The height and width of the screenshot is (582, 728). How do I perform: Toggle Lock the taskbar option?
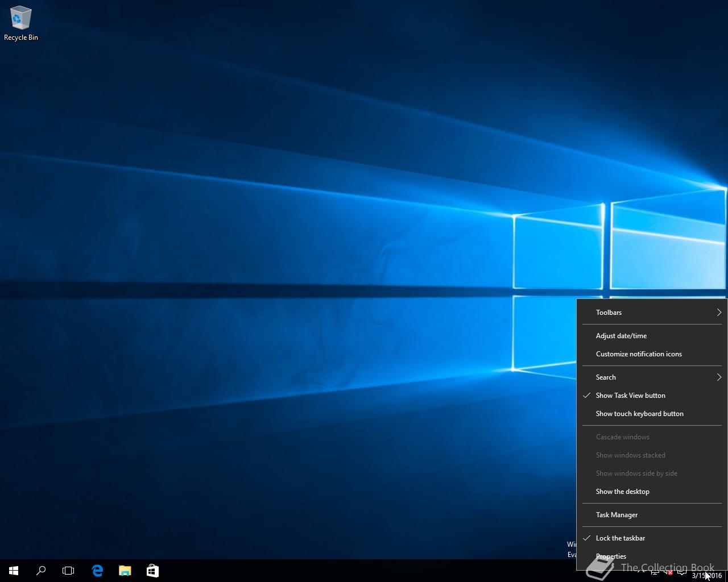tap(652, 538)
